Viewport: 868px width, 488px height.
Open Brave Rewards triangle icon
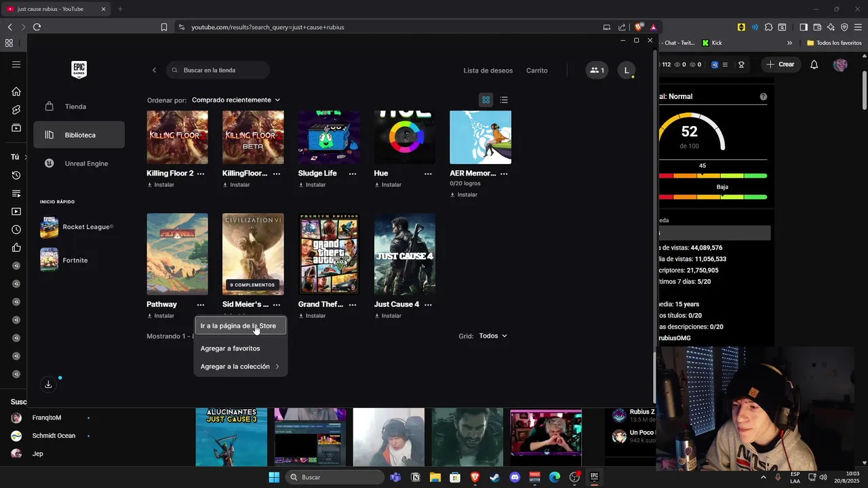pos(653,27)
